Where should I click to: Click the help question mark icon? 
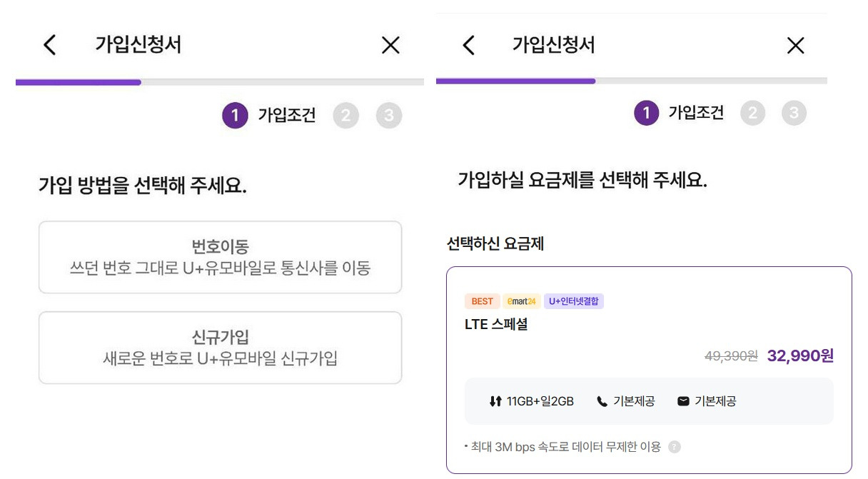coord(675,447)
